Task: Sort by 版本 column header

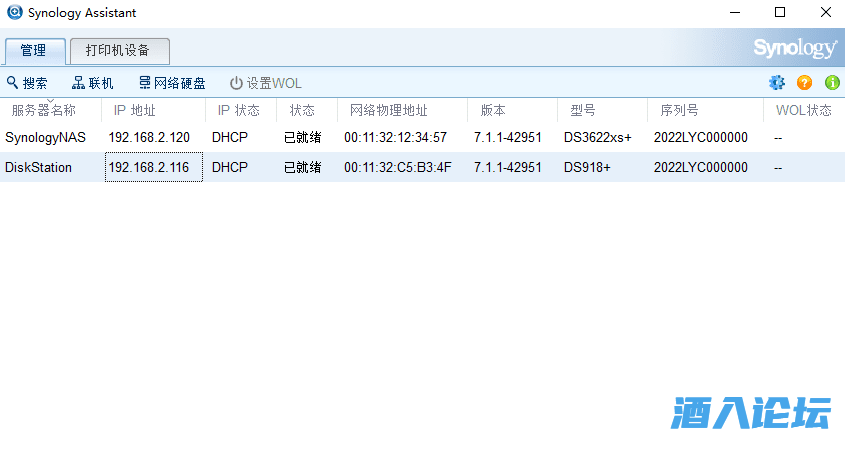Action: coord(512,111)
